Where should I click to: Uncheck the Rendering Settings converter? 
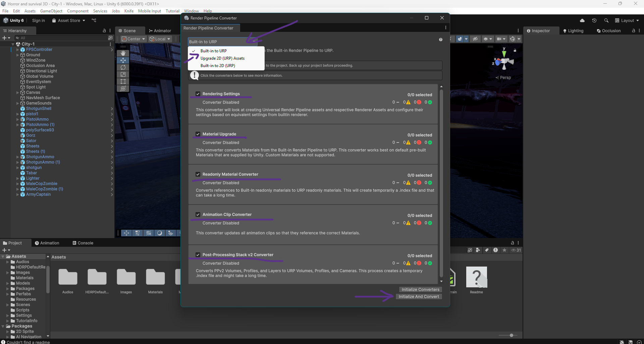coord(198,94)
